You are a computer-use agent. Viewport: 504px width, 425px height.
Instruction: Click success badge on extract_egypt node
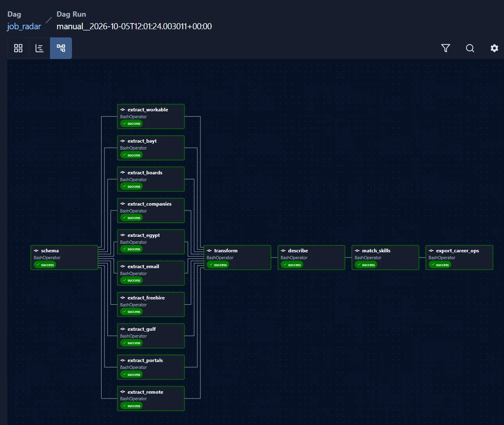click(x=131, y=249)
